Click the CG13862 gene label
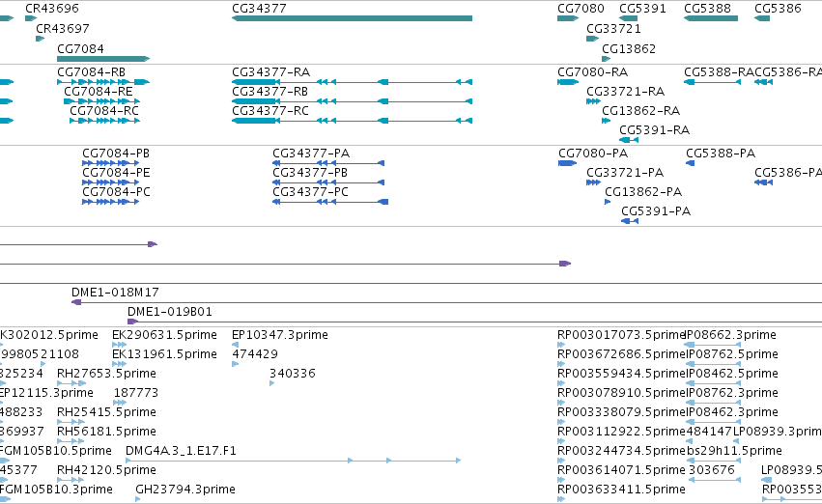Viewport: 822px width, 504px height. coord(629,48)
